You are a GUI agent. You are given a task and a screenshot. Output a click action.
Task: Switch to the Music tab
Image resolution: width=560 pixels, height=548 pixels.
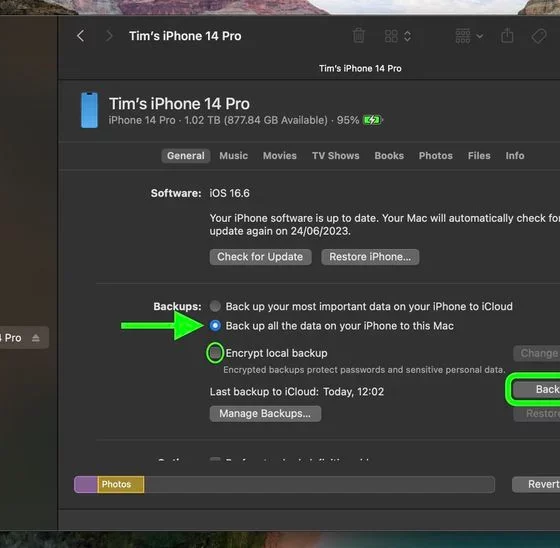(x=234, y=156)
